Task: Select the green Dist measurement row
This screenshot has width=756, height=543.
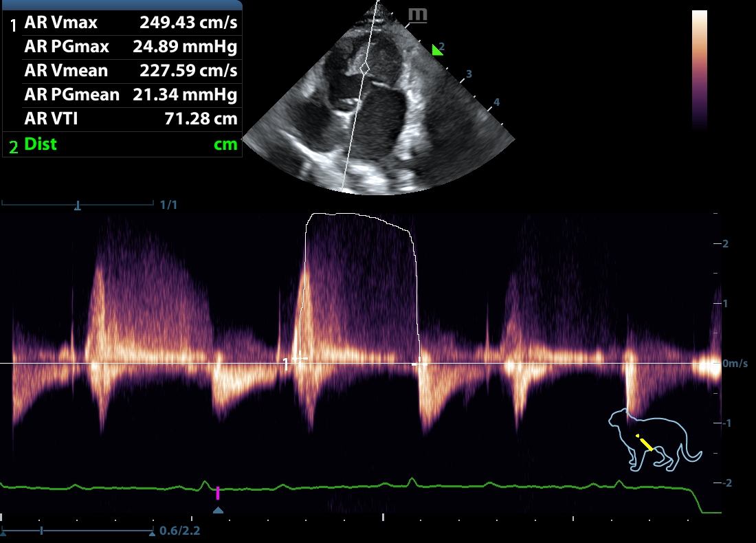Action: [131, 144]
